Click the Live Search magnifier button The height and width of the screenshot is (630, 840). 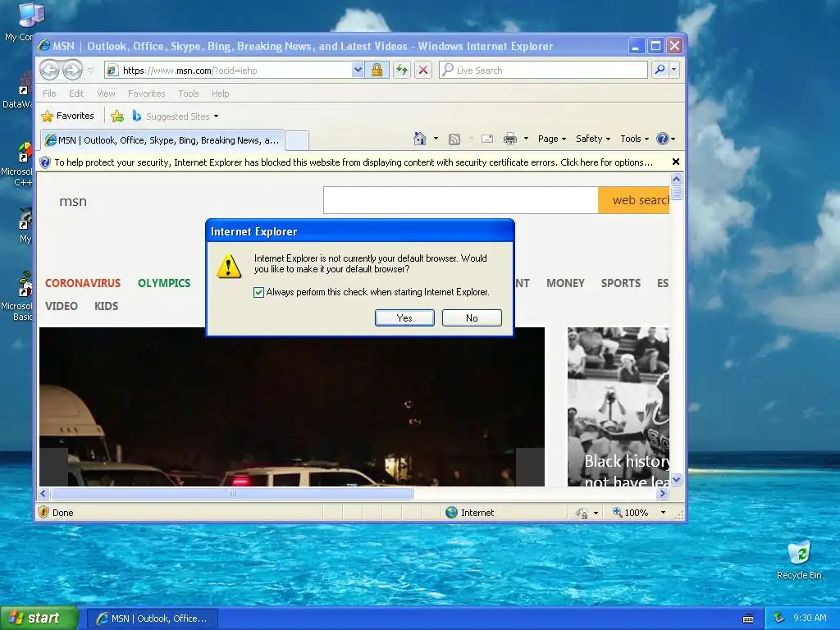click(660, 71)
